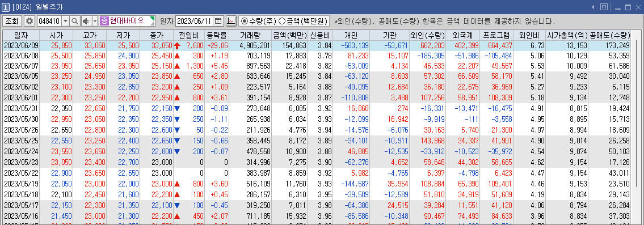
Task: Click the foreign quantity 662,203
Action: (432, 45)
